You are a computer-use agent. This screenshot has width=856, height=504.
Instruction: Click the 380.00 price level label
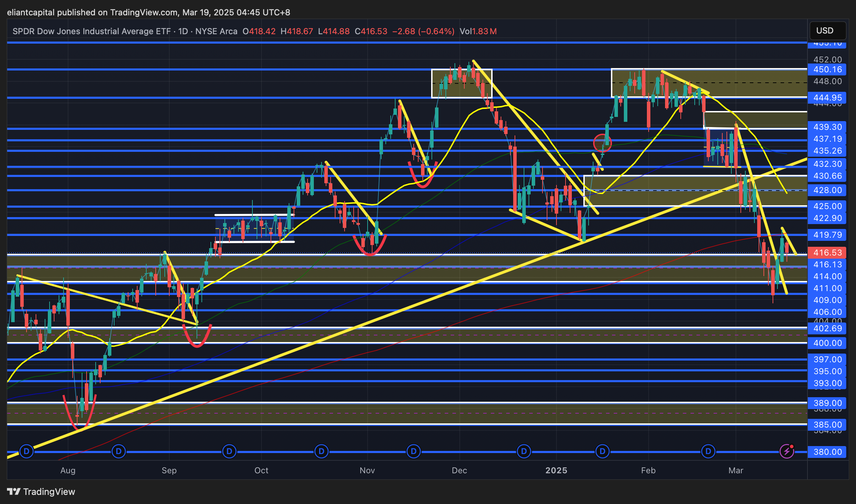(827, 452)
